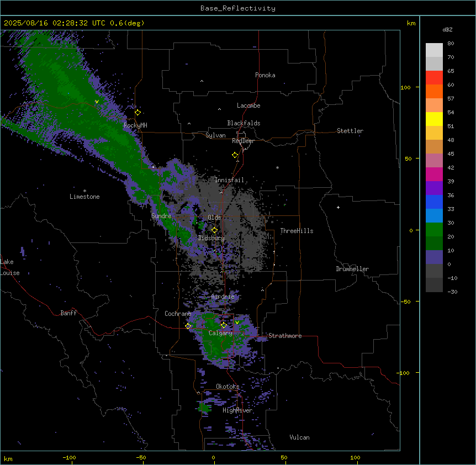The height and width of the screenshot is (465, 476).
Task: Click the Didsbury town label
Action: coord(211,238)
